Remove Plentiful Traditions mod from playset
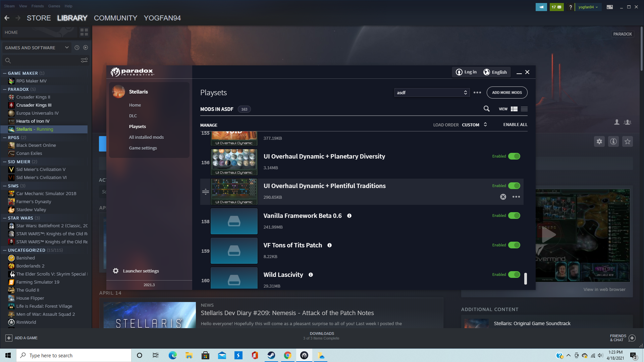The image size is (644, 362). pyautogui.click(x=503, y=197)
